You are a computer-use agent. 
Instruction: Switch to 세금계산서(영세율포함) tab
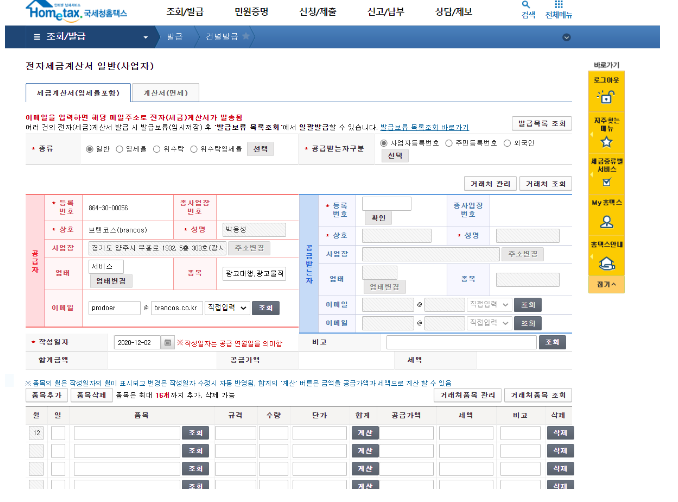78,93
